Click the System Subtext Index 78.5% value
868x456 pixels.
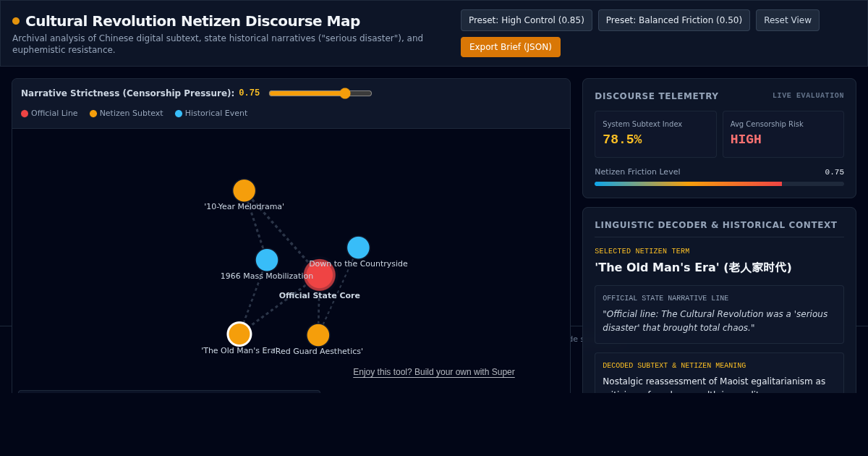[x=622, y=140]
